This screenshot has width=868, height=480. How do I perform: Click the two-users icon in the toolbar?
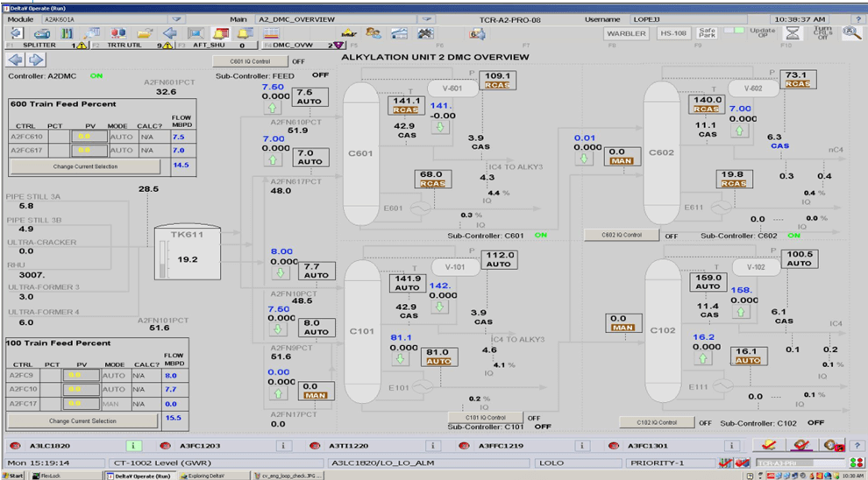pyautogui.click(x=374, y=34)
